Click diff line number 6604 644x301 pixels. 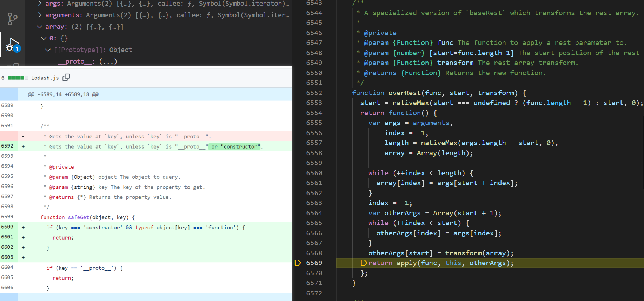[7, 267]
